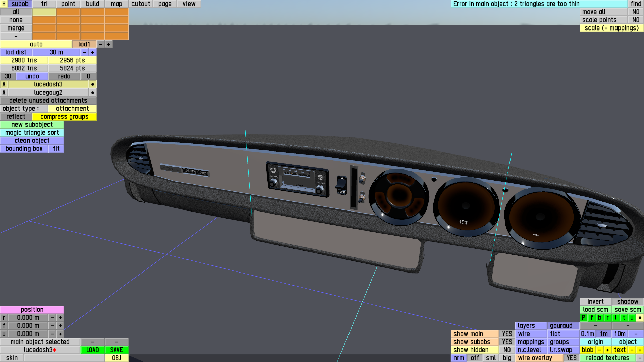Decrease position r value with minus
This screenshot has height=362, width=644.
click(52, 318)
